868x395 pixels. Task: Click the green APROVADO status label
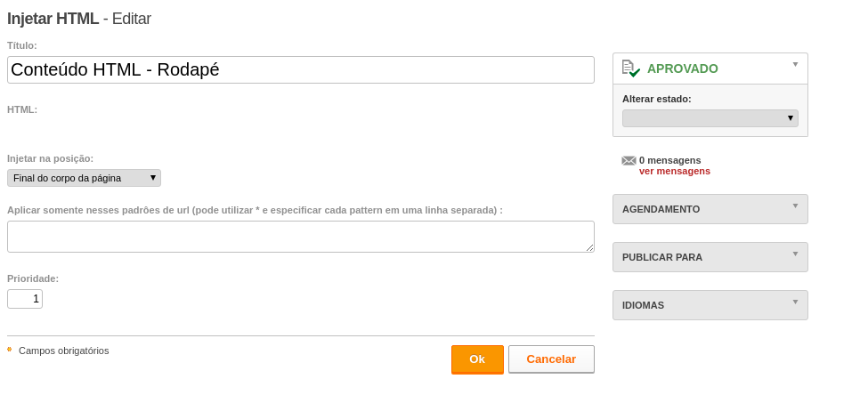683,69
